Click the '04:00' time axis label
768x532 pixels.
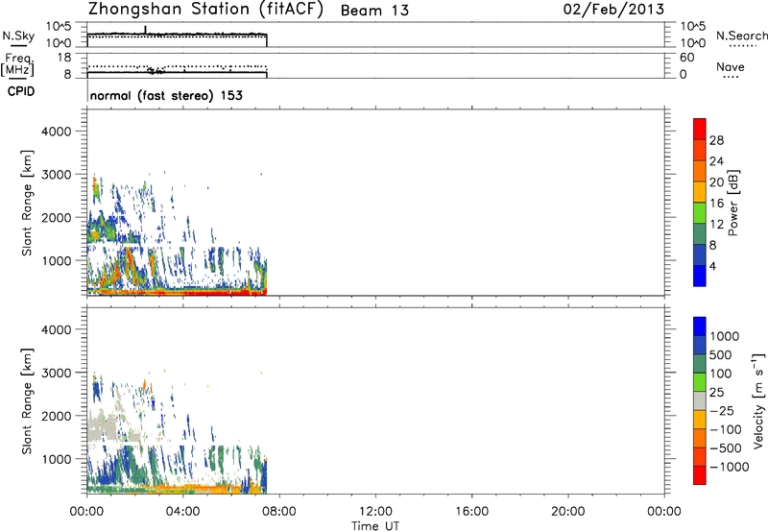[182, 512]
